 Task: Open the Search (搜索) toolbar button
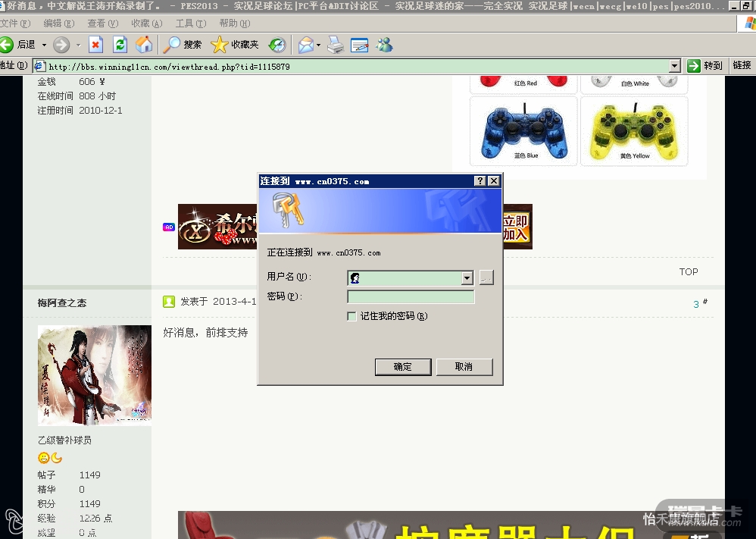[183, 45]
